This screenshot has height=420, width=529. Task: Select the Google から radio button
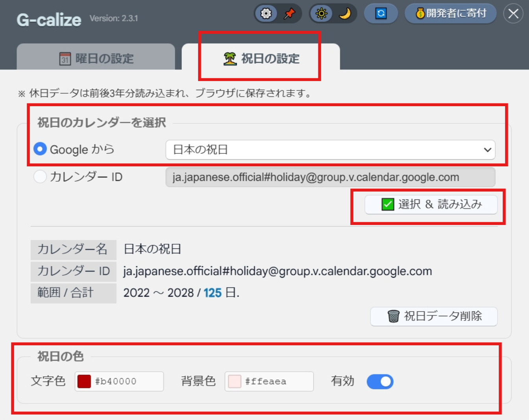[40, 149]
